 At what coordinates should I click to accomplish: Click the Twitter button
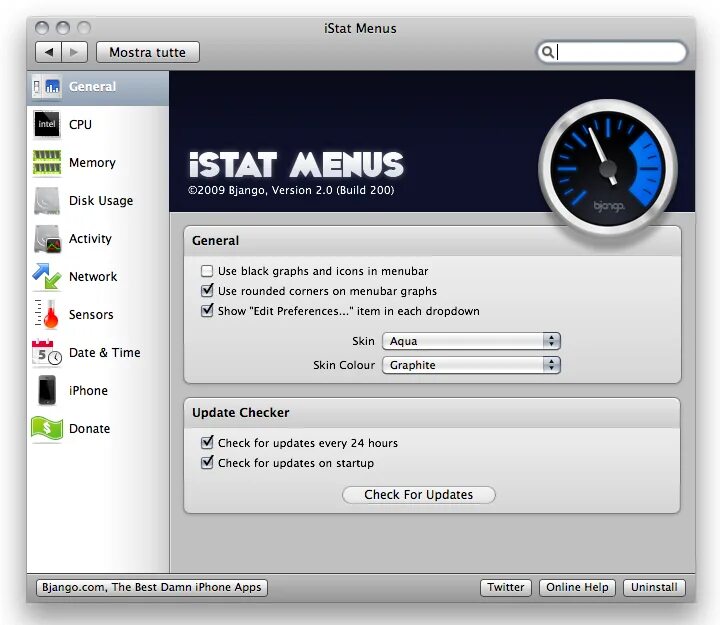click(x=506, y=587)
